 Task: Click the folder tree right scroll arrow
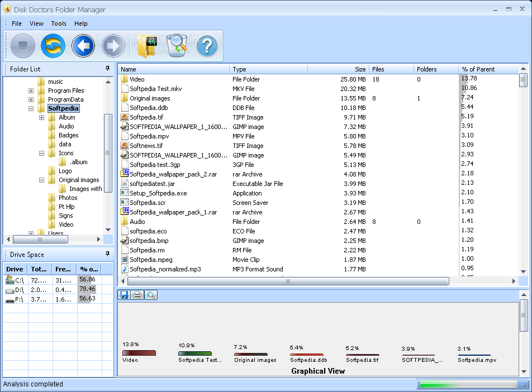click(99, 239)
